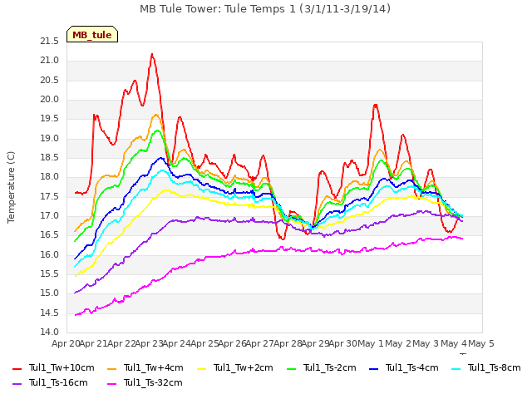Click the 21.0 y-axis tick label
Screen dimensions: 532x399
pyautogui.click(x=50, y=61)
